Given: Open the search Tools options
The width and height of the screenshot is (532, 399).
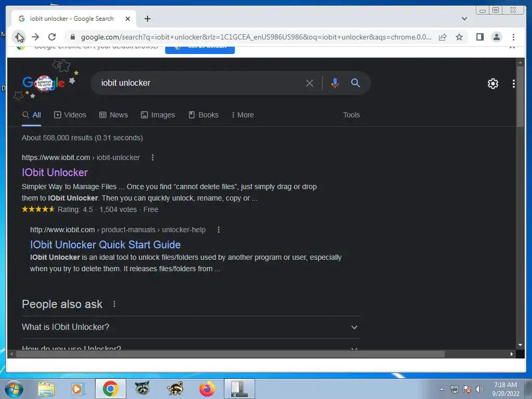Looking at the screenshot, I should point(351,115).
